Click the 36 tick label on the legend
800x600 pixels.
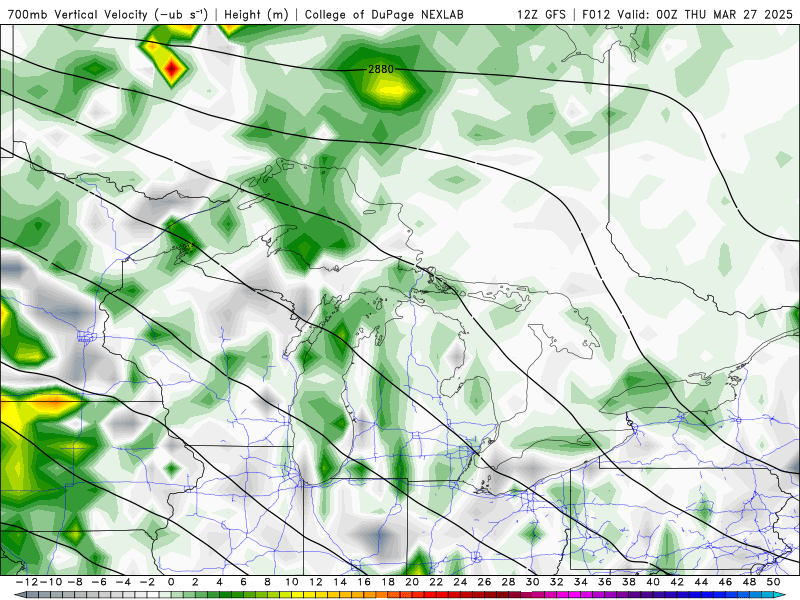pos(605,582)
